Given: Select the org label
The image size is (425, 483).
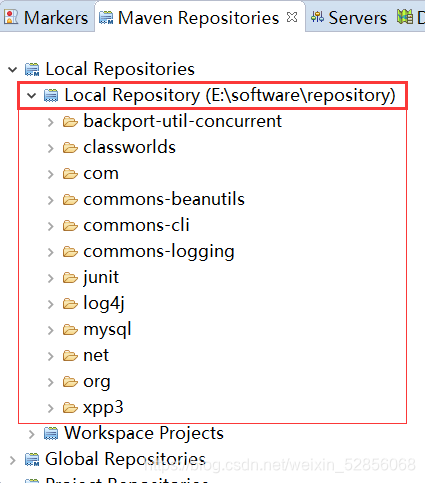Looking at the screenshot, I should [x=97, y=382].
